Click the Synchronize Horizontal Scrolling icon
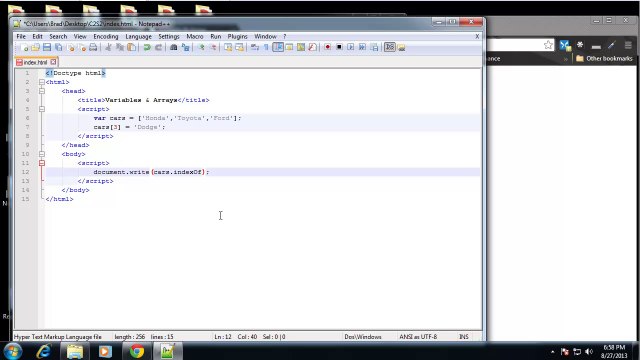Image resolution: width=640 pixels, height=360 pixels. [240, 47]
